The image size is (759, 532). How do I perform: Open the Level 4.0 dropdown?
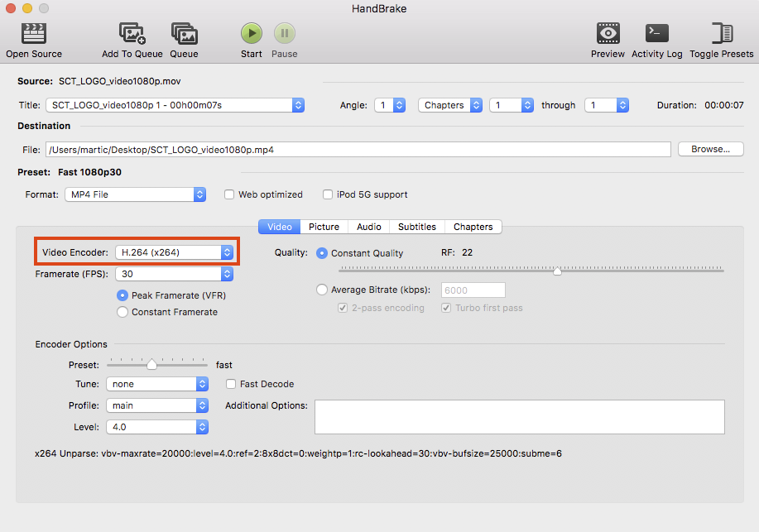157,427
